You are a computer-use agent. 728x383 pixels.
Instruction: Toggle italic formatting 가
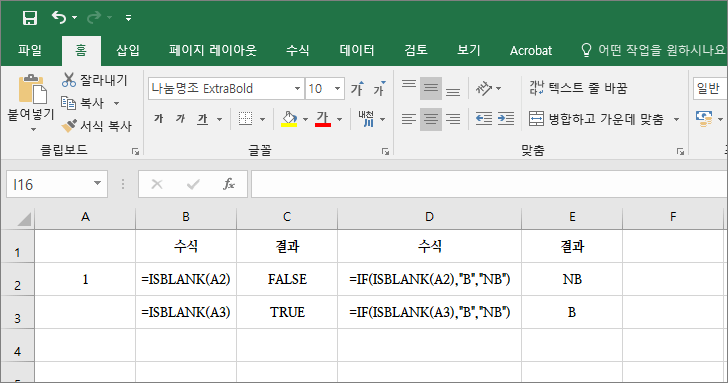[181, 119]
